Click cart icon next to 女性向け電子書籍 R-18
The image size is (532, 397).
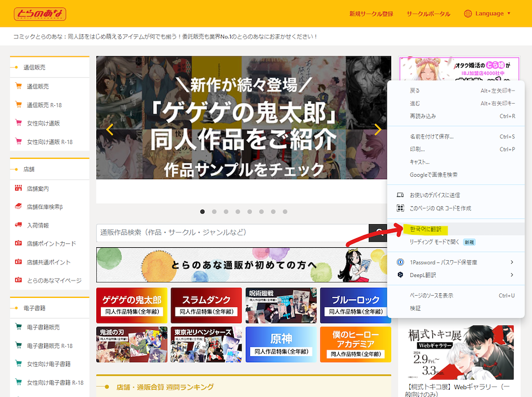[19, 382]
